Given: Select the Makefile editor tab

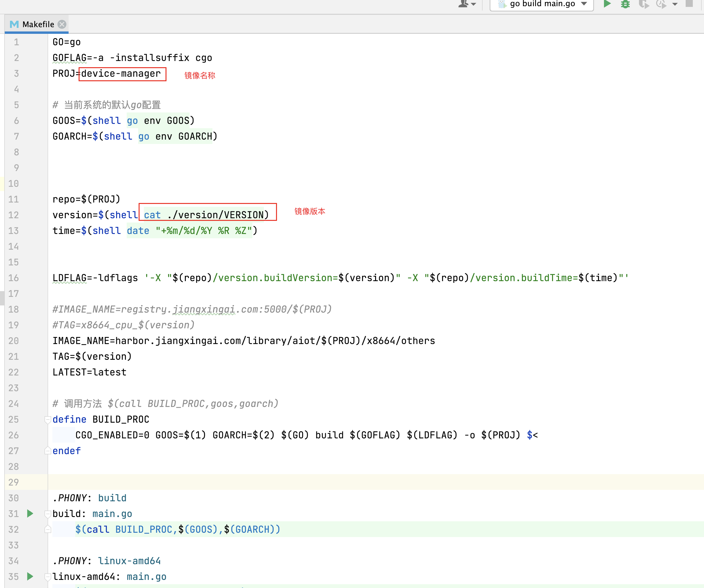Looking at the screenshot, I should pos(38,24).
